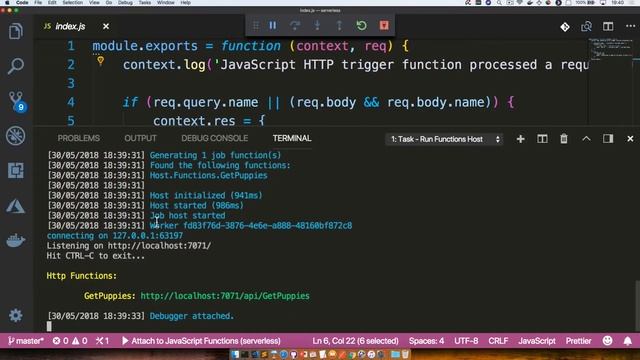Click the git diamond icon in editor title

(x=565, y=27)
